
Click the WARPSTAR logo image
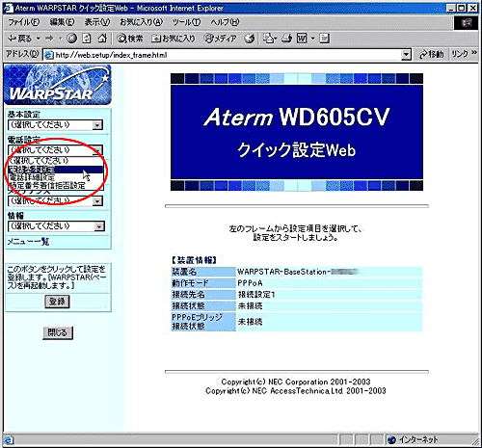pyautogui.click(x=58, y=85)
